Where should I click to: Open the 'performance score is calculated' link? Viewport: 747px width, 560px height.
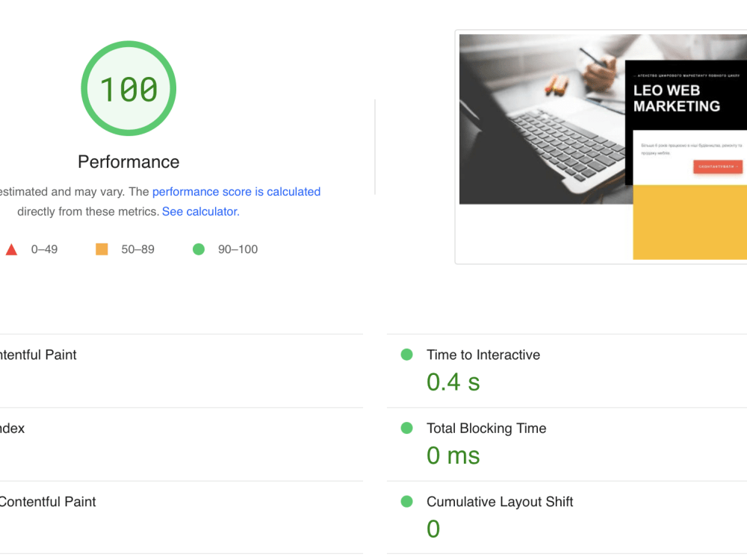237,191
